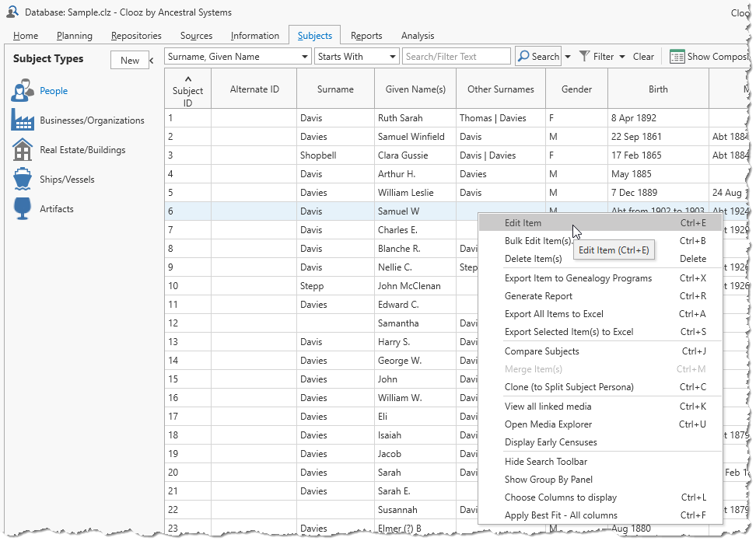This screenshot has height=541, width=756.
Task: Expand the Search button dropdown arrow
Action: click(568, 57)
